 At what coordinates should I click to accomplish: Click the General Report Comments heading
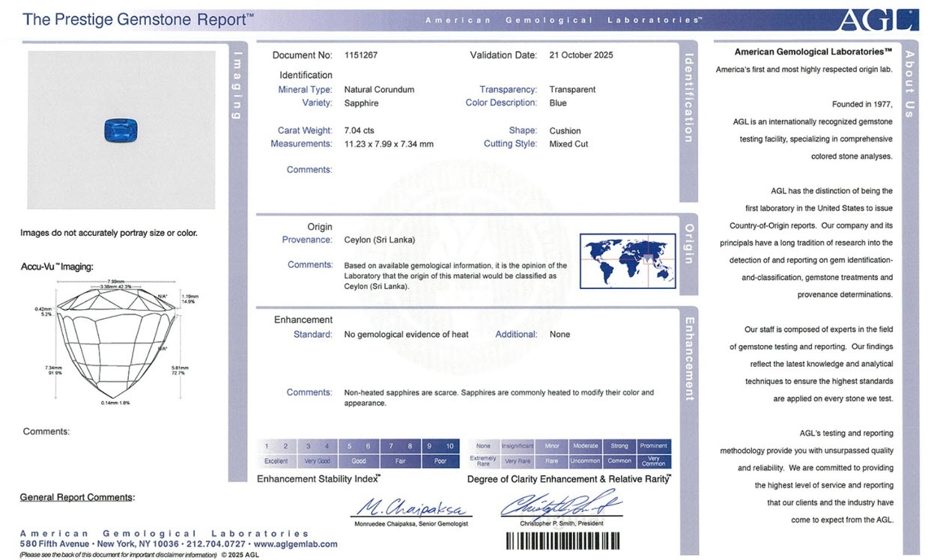point(76,497)
